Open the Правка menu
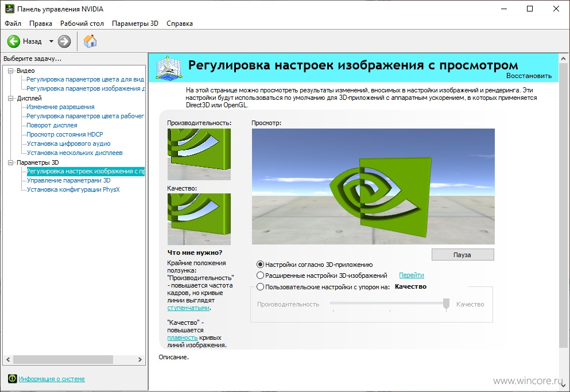This screenshot has width=570, height=392. click(x=41, y=24)
